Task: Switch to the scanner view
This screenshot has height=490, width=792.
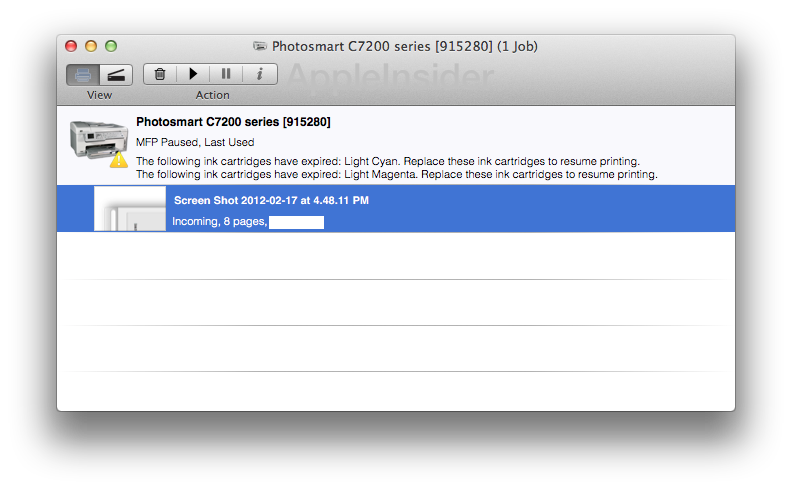Action: [117, 75]
